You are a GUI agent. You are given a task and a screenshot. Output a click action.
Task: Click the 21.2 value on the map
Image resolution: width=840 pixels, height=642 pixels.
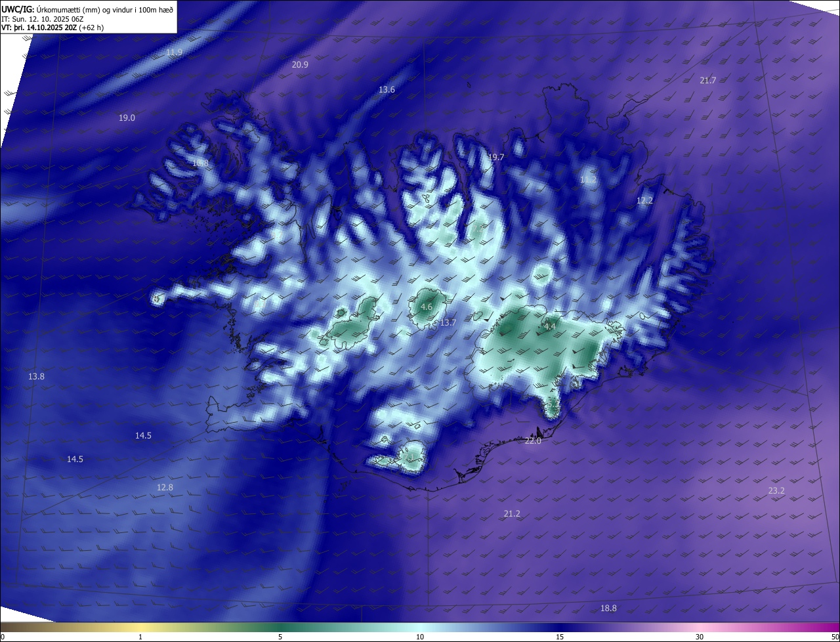tap(512, 514)
